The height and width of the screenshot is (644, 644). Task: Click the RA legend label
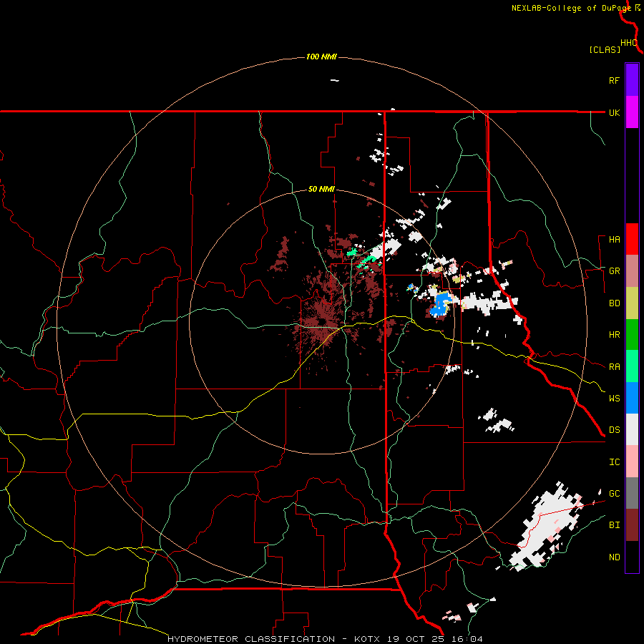click(614, 367)
